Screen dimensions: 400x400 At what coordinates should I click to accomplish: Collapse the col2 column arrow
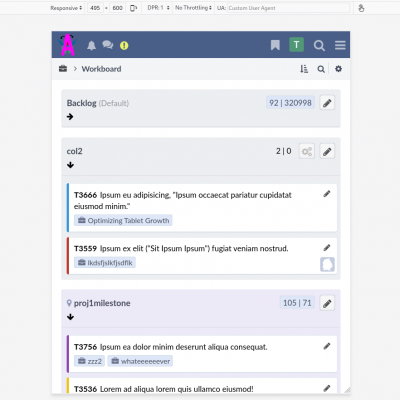coord(70,165)
